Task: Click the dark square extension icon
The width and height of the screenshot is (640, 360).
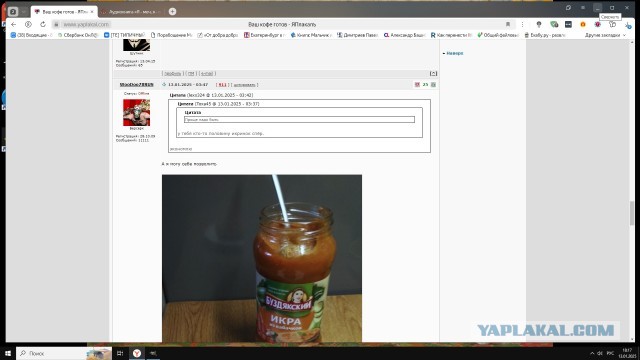Action: (568, 24)
